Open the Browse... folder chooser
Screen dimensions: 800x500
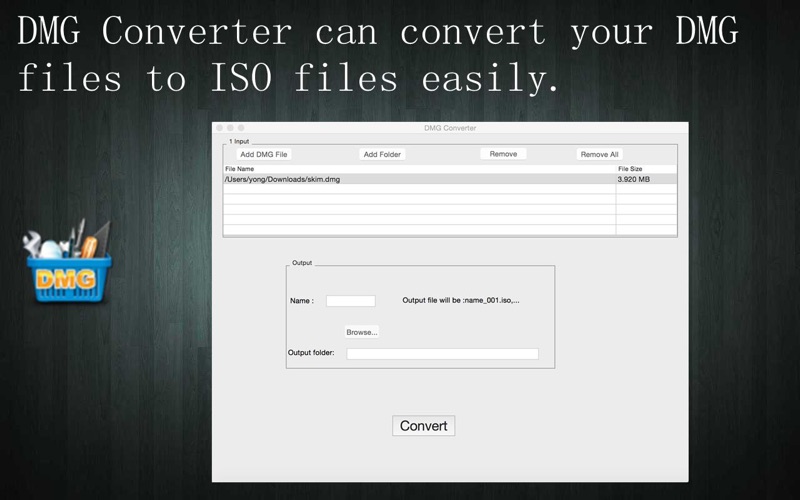point(362,332)
